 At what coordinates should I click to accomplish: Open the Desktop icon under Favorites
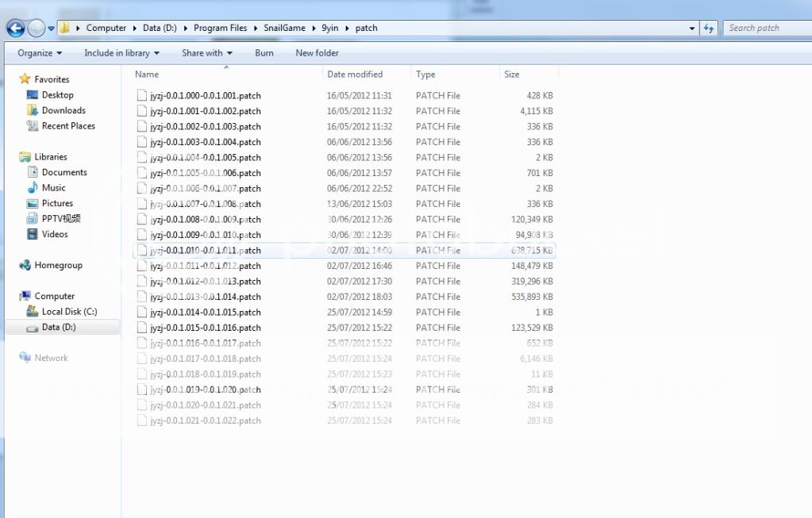tap(33, 95)
